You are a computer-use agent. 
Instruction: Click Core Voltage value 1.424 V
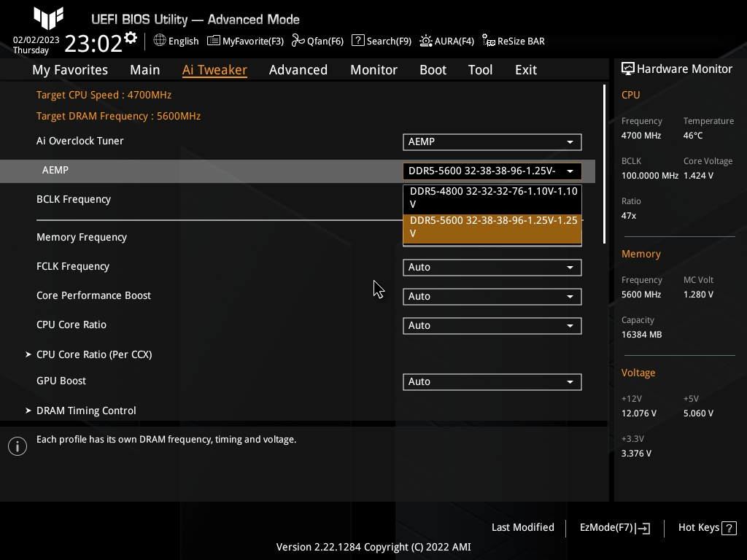tap(698, 176)
